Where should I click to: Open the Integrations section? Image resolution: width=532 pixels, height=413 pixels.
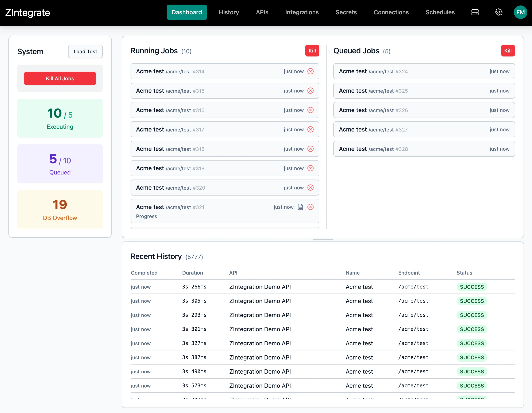tap(302, 12)
